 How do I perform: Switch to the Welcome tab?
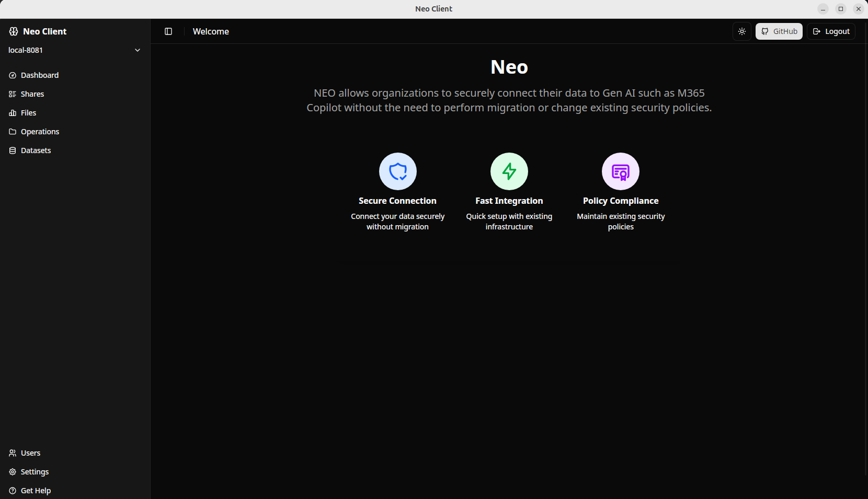coord(211,31)
